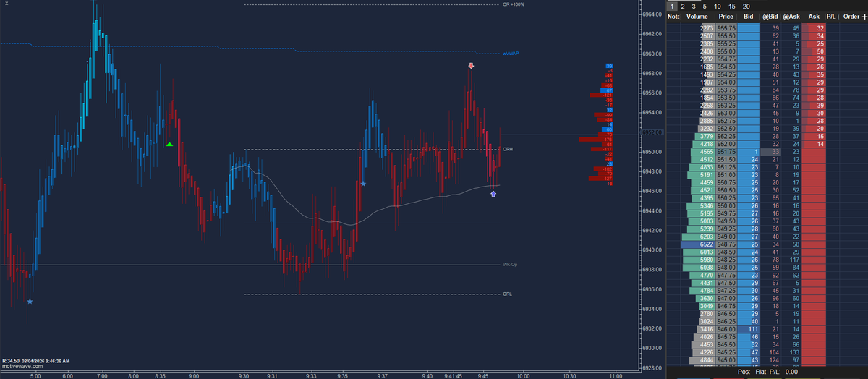Screen dimensions: 868x379
Task: Click the 9:41:45 time axis label
Action: [454, 375]
